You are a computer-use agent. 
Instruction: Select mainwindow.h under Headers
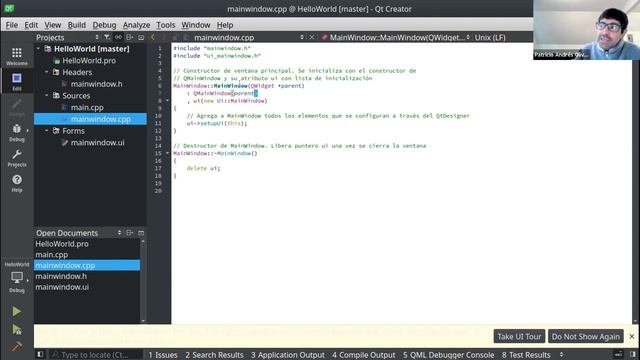[96, 84]
